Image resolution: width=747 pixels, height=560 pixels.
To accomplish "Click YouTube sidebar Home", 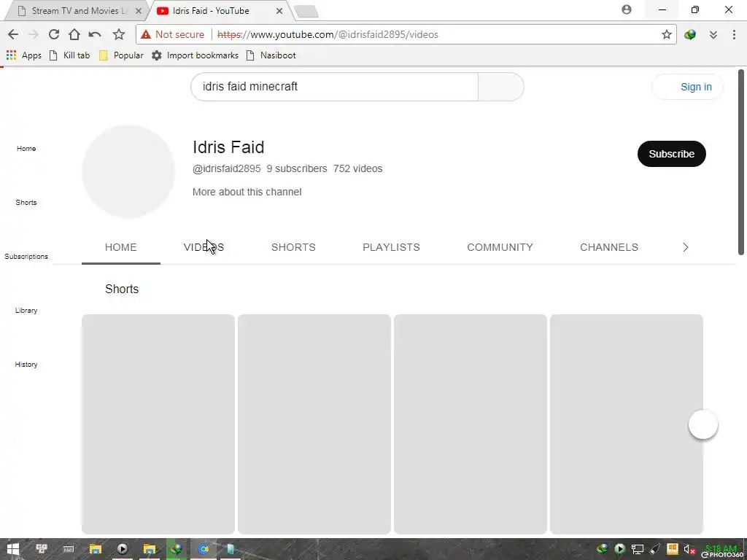I will [x=26, y=149].
